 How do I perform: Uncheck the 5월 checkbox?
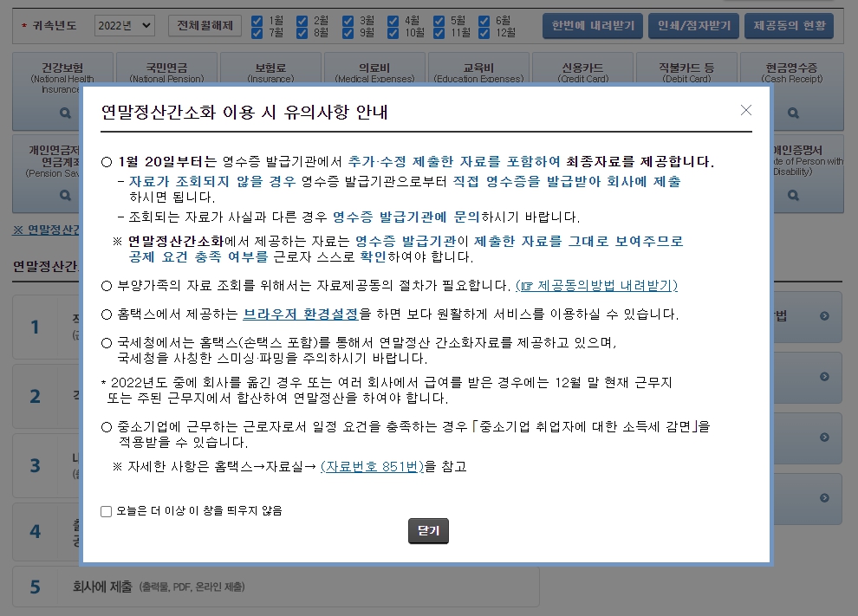439,21
